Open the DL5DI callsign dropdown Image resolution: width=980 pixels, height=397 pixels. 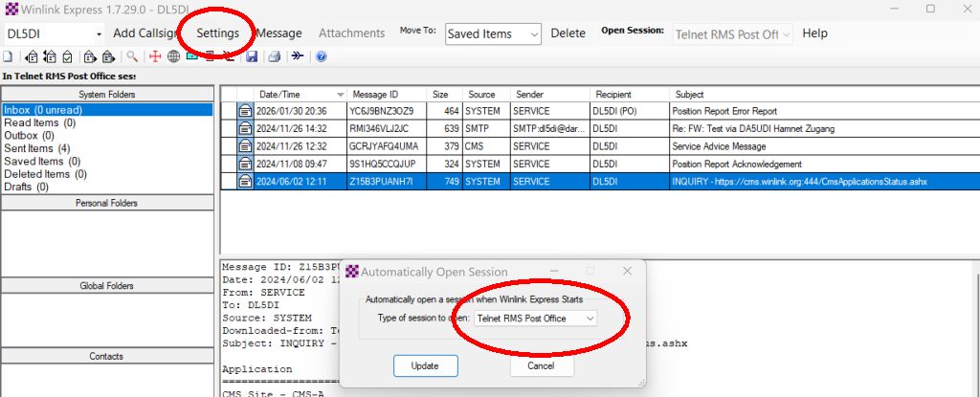pyautogui.click(x=98, y=33)
